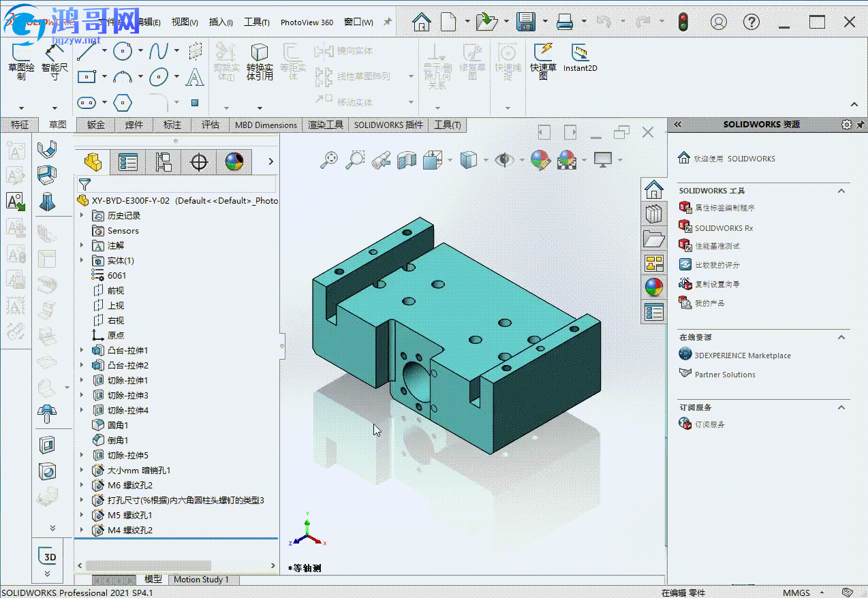Image resolution: width=868 pixels, height=598 pixels.
Task: Click the 转换实体引用 convert entities tool
Action: (x=260, y=62)
